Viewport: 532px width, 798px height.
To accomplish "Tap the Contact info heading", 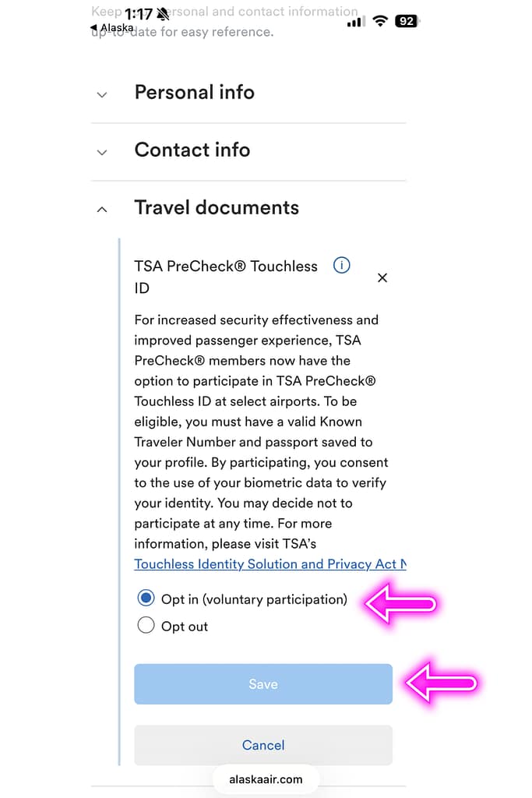I will (192, 150).
